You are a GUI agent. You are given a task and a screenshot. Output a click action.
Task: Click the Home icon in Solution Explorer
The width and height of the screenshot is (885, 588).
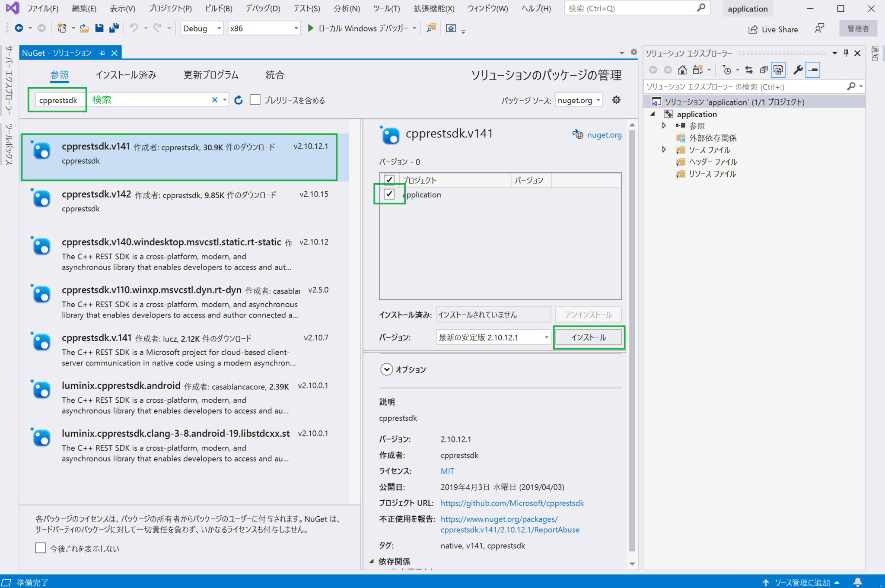682,70
